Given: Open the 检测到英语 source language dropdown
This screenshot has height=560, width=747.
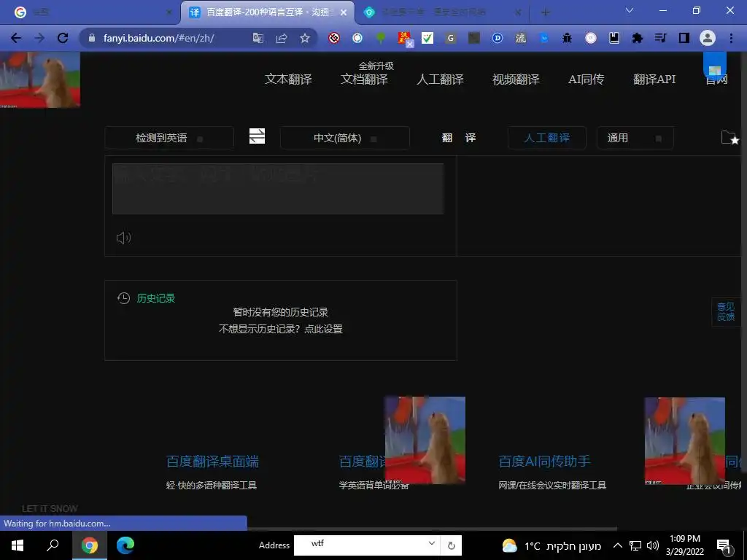Looking at the screenshot, I should click(x=169, y=138).
